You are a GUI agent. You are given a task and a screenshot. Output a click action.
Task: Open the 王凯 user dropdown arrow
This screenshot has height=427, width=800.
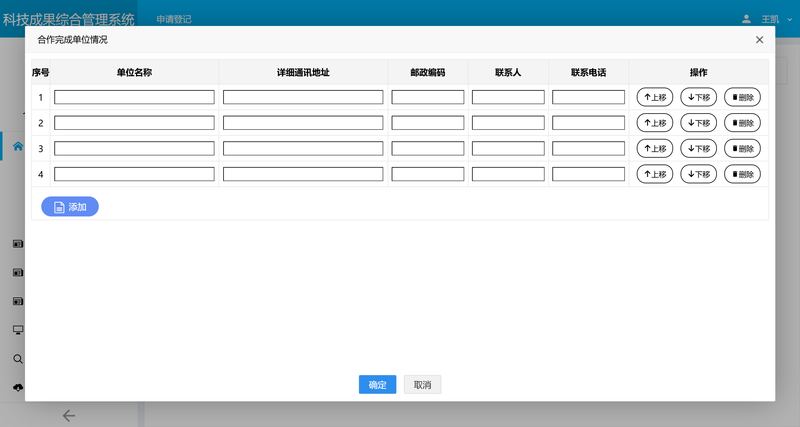[x=790, y=19]
